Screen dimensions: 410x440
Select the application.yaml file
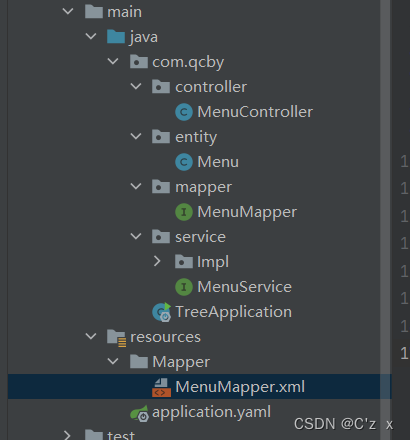211,412
